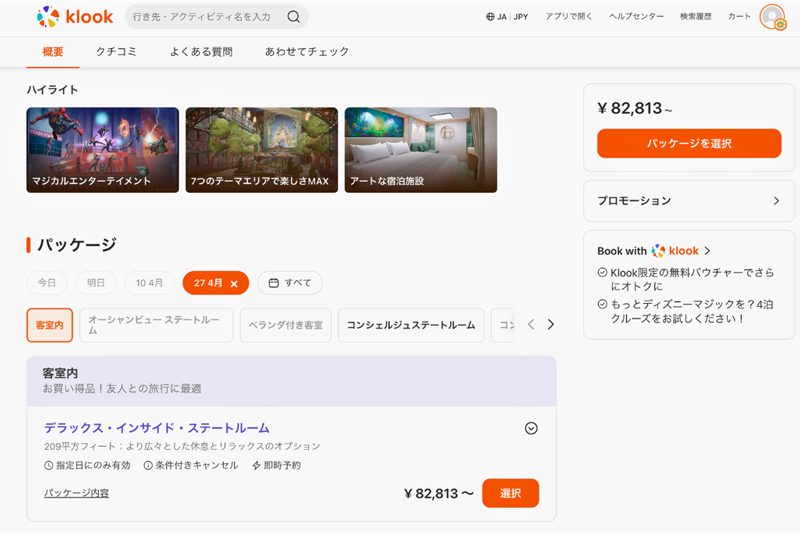The width and height of the screenshot is (800, 534).
Task: Click the パッケージを選択 button
Action: click(688, 144)
